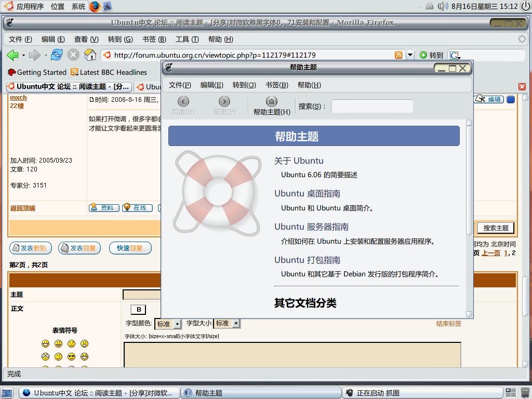Open Firefox 查看 (V) menu

point(86,39)
